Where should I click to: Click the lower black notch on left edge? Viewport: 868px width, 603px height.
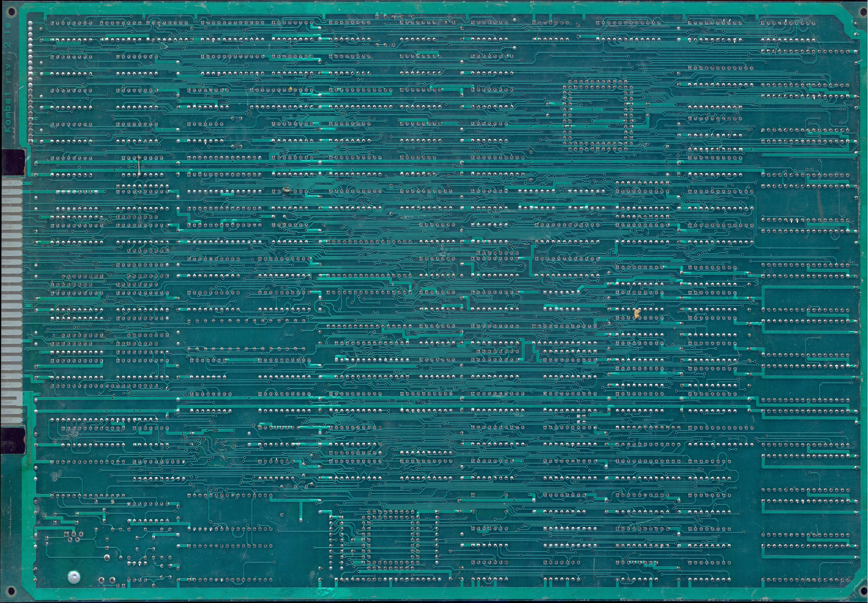tap(13, 441)
